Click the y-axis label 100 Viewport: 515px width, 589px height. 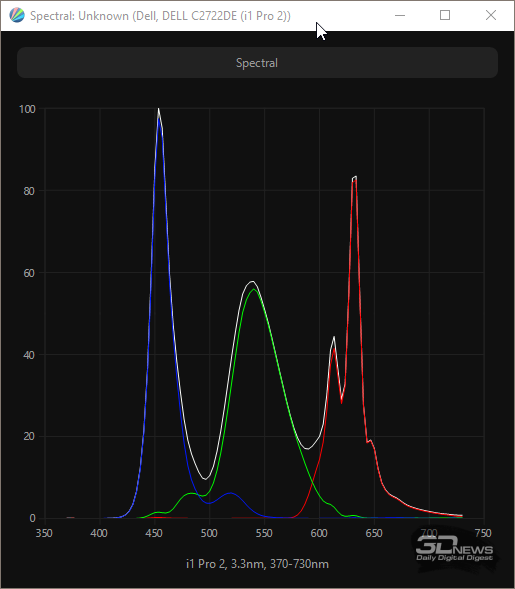27,109
